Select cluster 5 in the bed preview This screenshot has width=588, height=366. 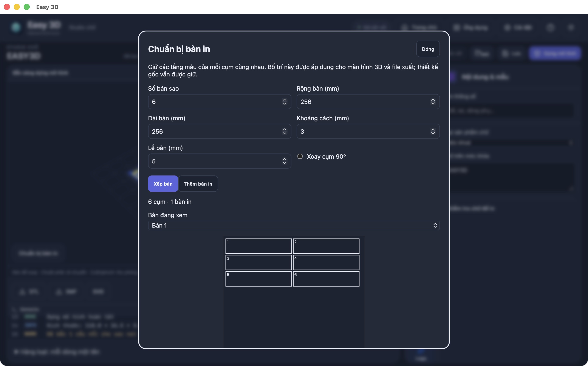click(x=258, y=279)
